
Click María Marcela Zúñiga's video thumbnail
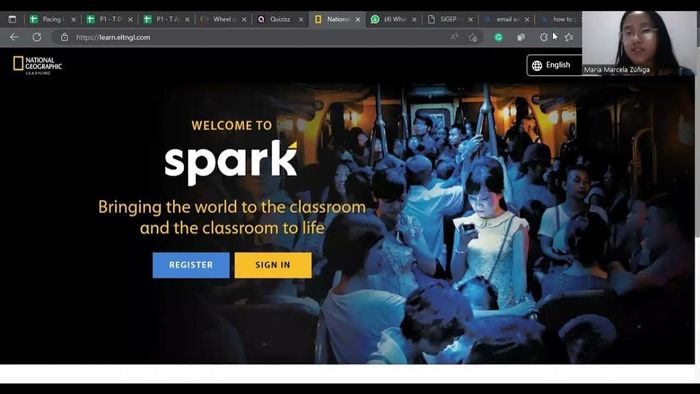click(x=639, y=43)
